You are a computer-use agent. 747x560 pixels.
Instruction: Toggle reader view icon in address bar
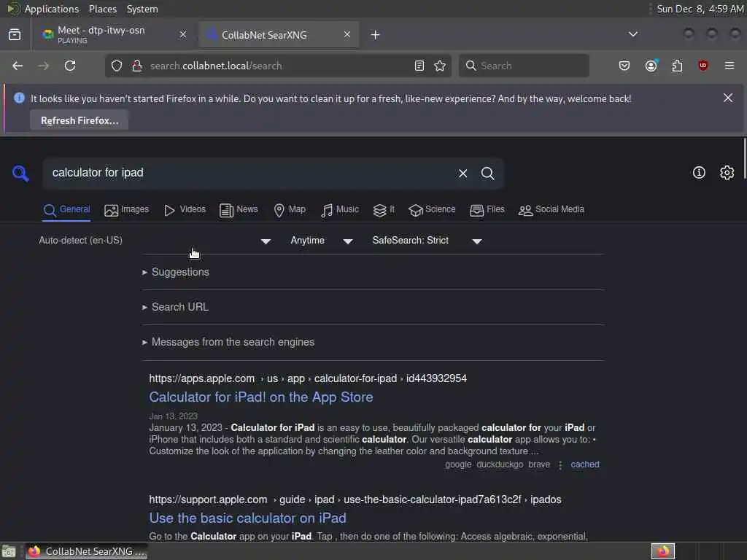(x=419, y=66)
